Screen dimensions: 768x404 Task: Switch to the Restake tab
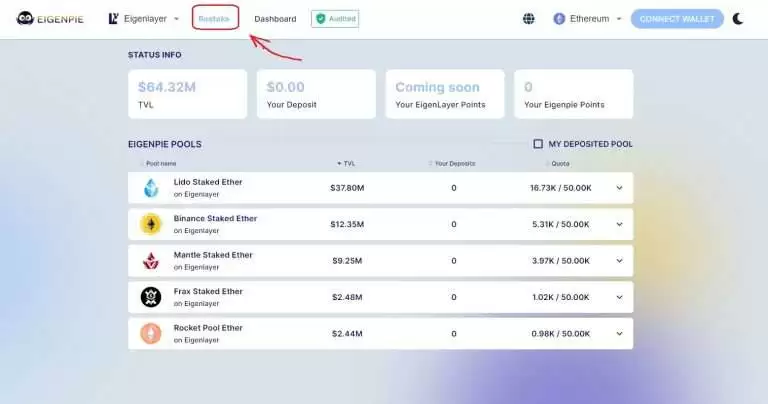[214, 19]
